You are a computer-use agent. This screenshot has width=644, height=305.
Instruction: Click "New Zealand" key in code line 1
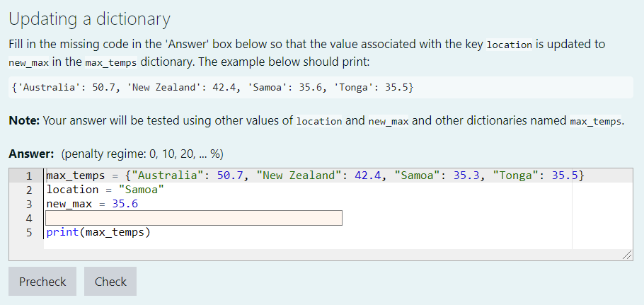pyautogui.click(x=299, y=175)
